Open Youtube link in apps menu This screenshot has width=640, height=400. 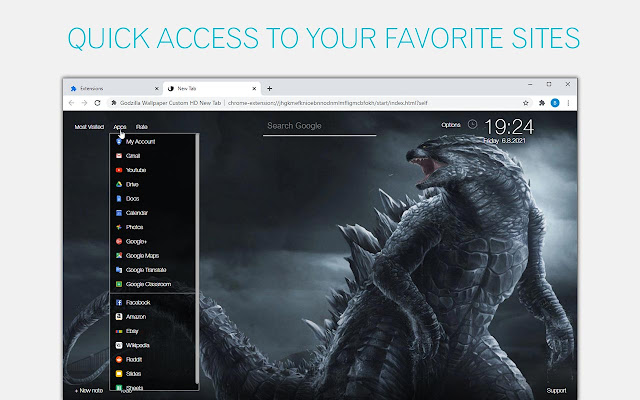click(136, 170)
